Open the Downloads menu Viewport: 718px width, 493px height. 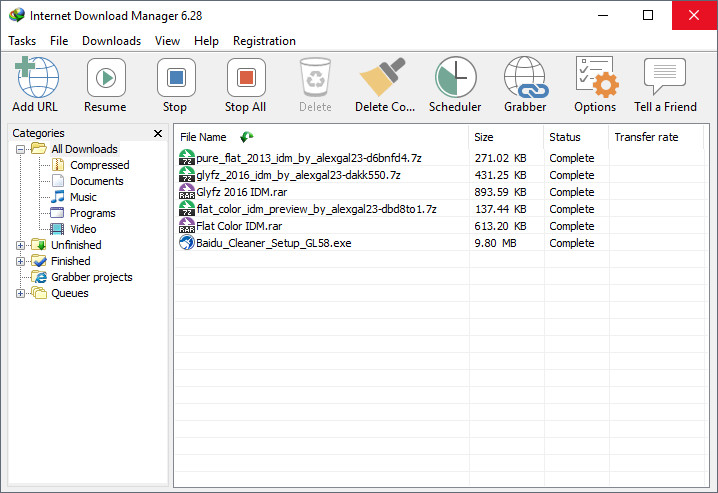pos(111,41)
